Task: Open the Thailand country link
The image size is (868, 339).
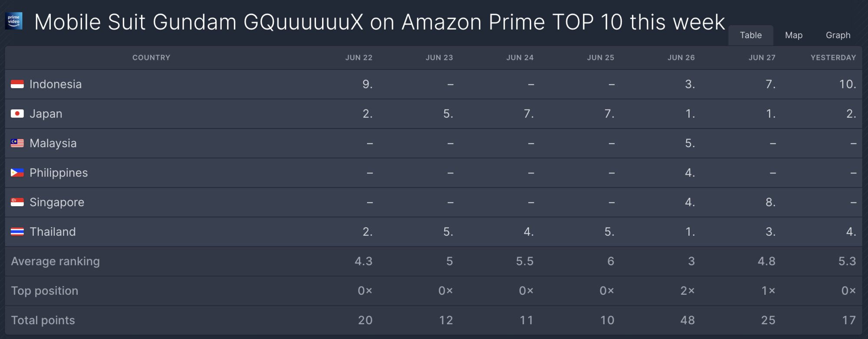Action: pyautogui.click(x=53, y=232)
